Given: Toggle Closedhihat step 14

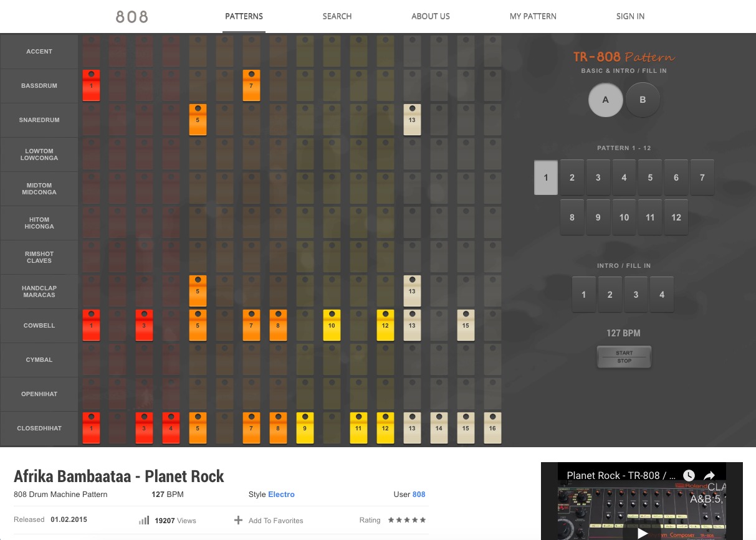Looking at the screenshot, I should (439, 428).
